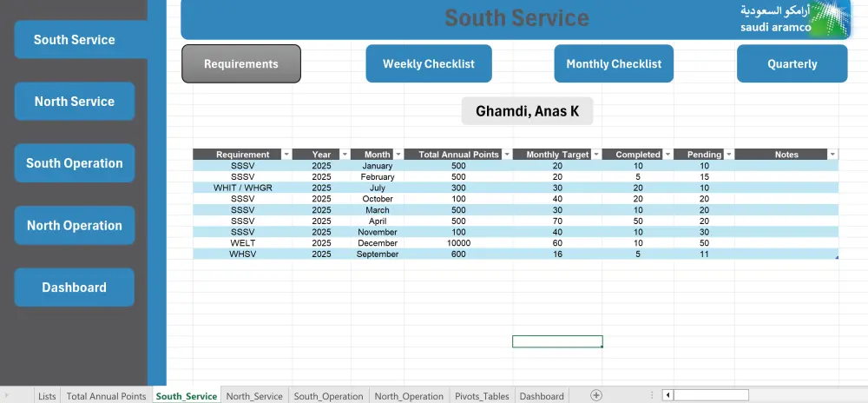Go to South Operation sidebar button
868x403 pixels.
tap(74, 163)
